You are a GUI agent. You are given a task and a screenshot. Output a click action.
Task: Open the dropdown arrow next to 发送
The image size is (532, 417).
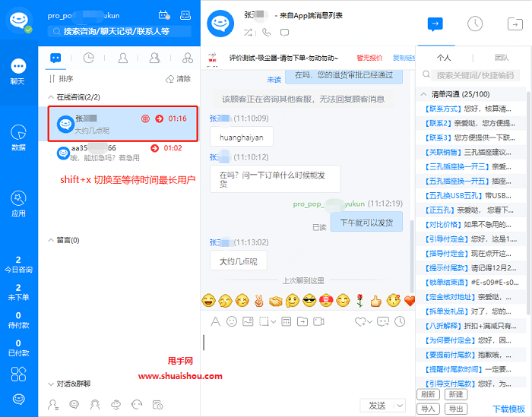[400, 406]
